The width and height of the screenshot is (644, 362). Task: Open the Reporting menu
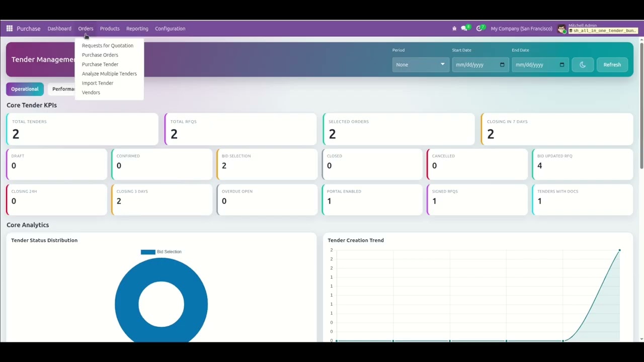tap(137, 29)
